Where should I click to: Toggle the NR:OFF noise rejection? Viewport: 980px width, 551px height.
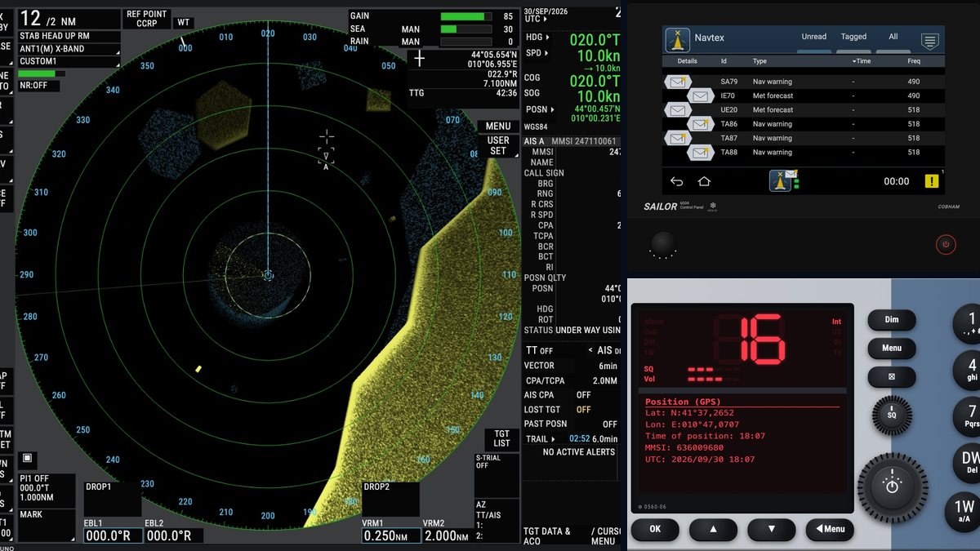pyautogui.click(x=38, y=86)
